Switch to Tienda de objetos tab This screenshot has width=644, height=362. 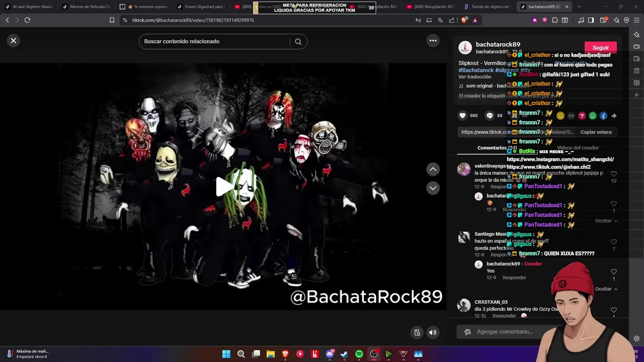click(x=488, y=7)
